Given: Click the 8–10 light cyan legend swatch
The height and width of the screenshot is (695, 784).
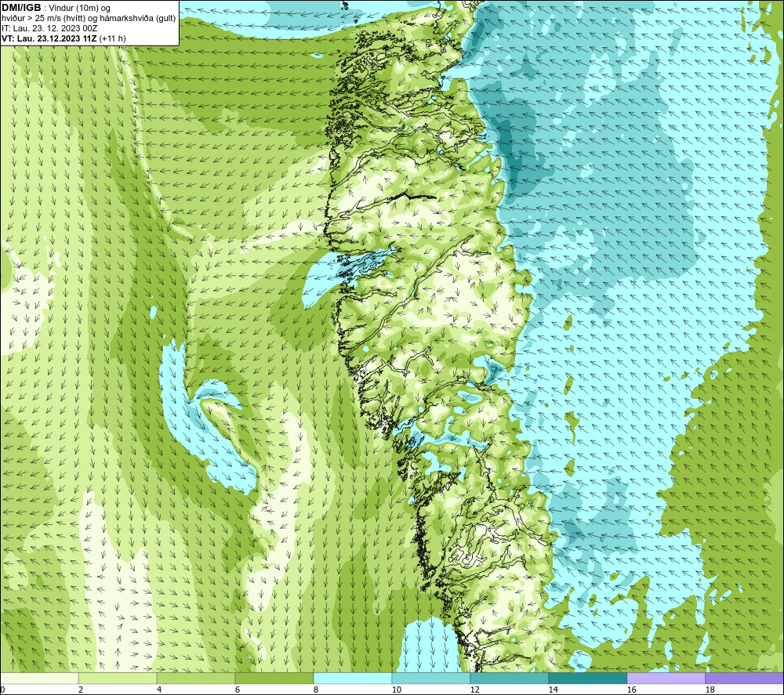Looking at the screenshot, I should [353, 678].
